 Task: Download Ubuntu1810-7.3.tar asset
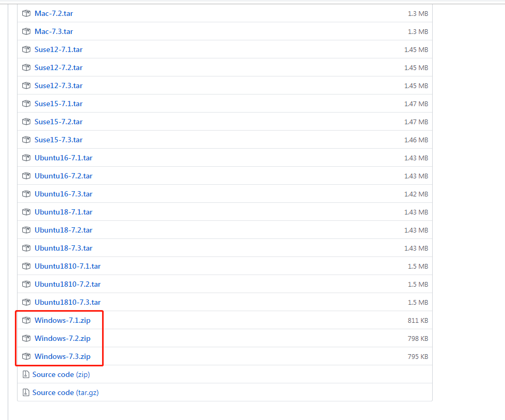point(68,302)
